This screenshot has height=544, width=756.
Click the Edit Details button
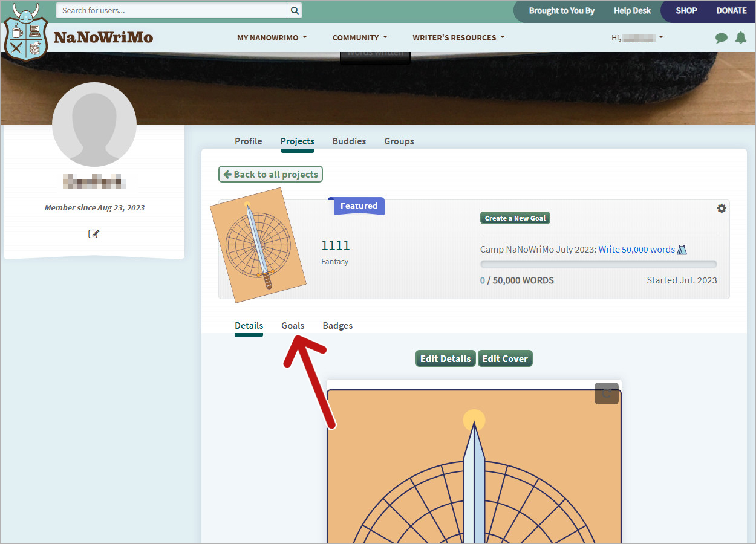[446, 358]
